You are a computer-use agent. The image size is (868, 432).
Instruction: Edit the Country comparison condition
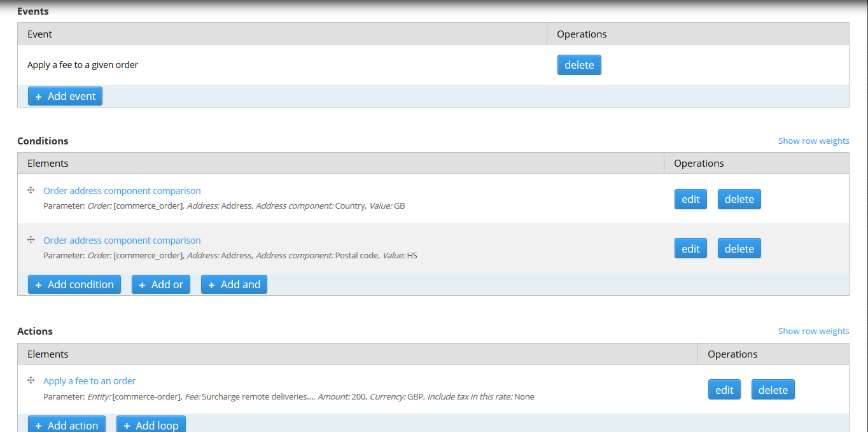pos(690,199)
